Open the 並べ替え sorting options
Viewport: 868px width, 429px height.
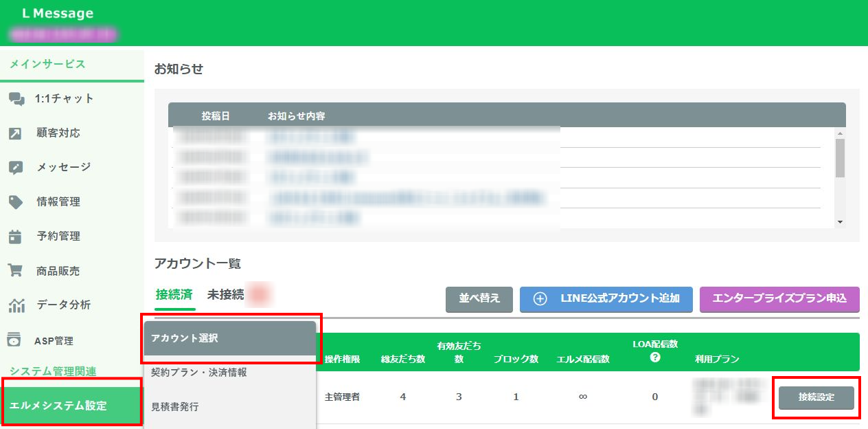tap(479, 299)
